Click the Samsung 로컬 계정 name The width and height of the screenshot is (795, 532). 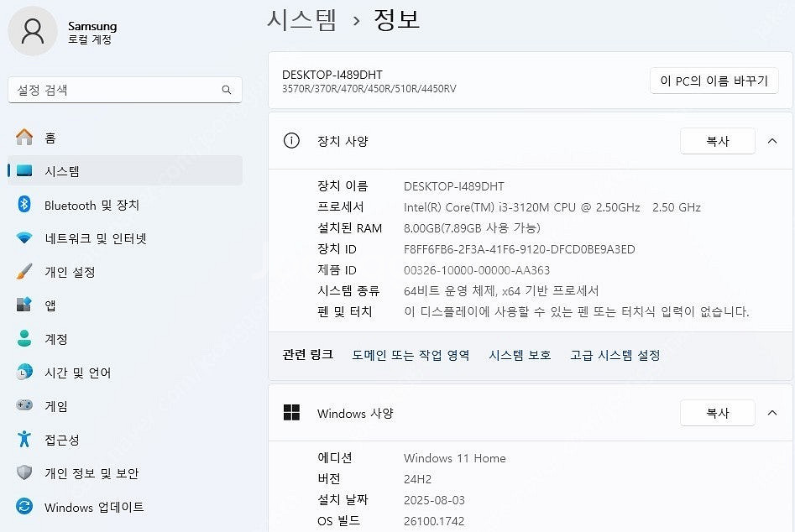pyautogui.click(x=92, y=32)
